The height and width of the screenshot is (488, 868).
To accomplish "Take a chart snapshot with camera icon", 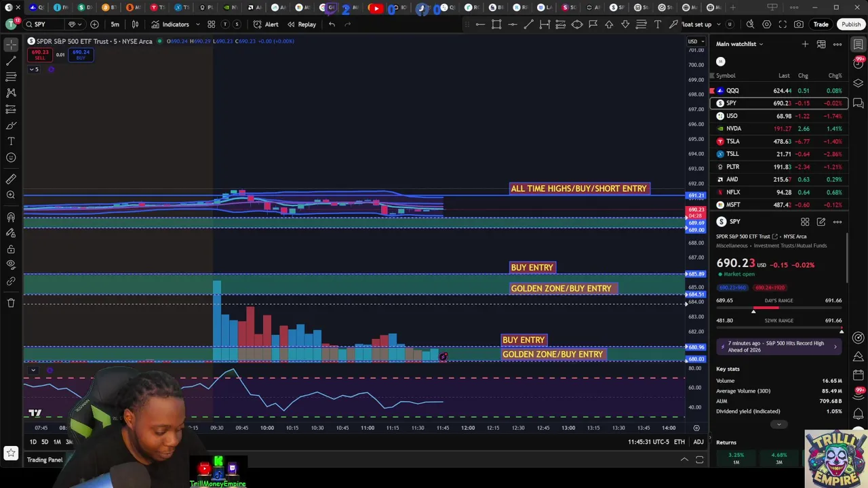I will point(799,24).
